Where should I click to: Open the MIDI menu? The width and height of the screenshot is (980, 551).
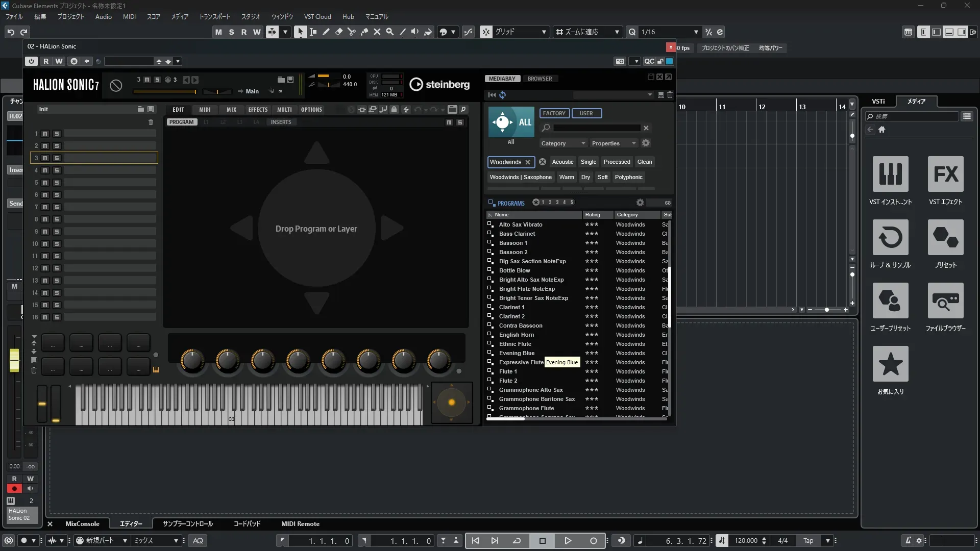point(129,16)
